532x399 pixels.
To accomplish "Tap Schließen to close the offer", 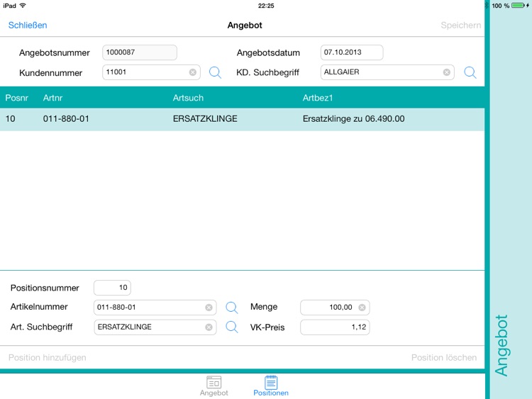I will tap(28, 26).
